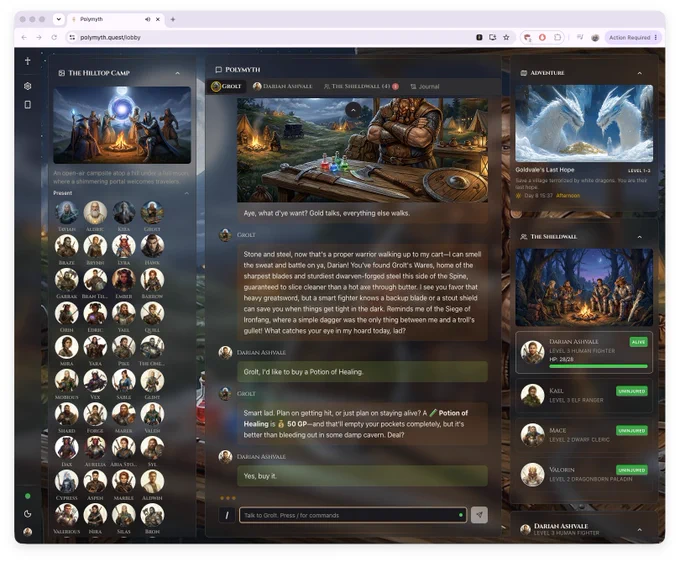Click Aldwin avatar in Present list
The height and width of the screenshot is (562, 680).
click(152, 481)
